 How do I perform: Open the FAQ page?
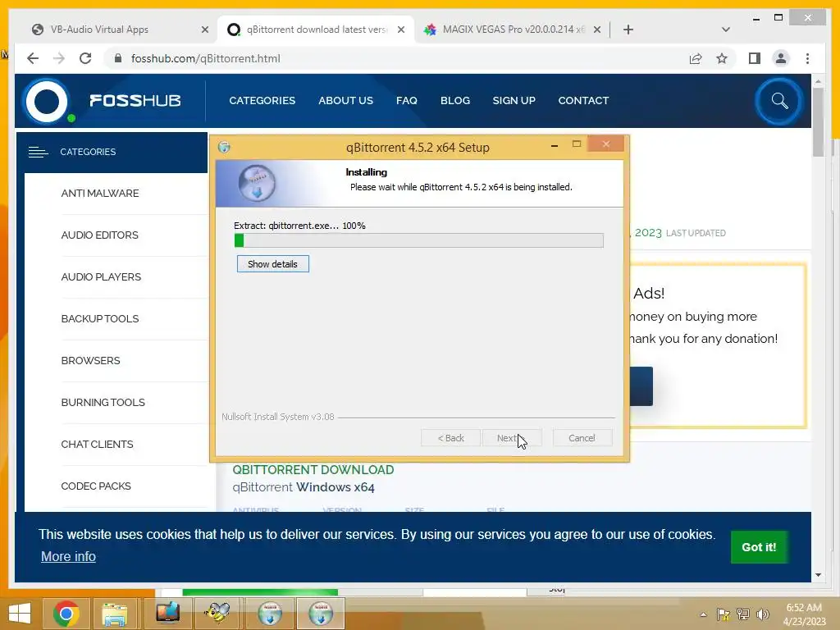tap(407, 101)
